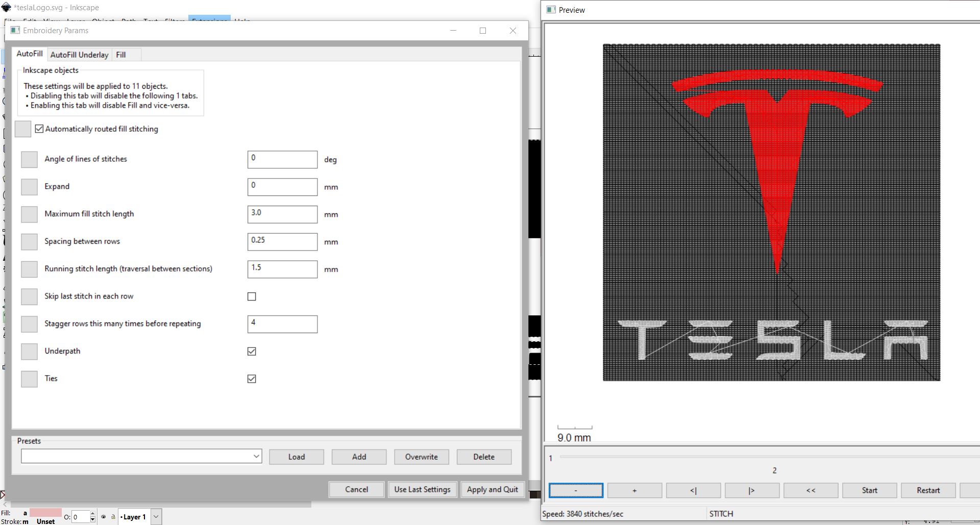This screenshot has height=525, width=980.
Task: Click the stitch position slider in Preview
Action: pos(770,457)
